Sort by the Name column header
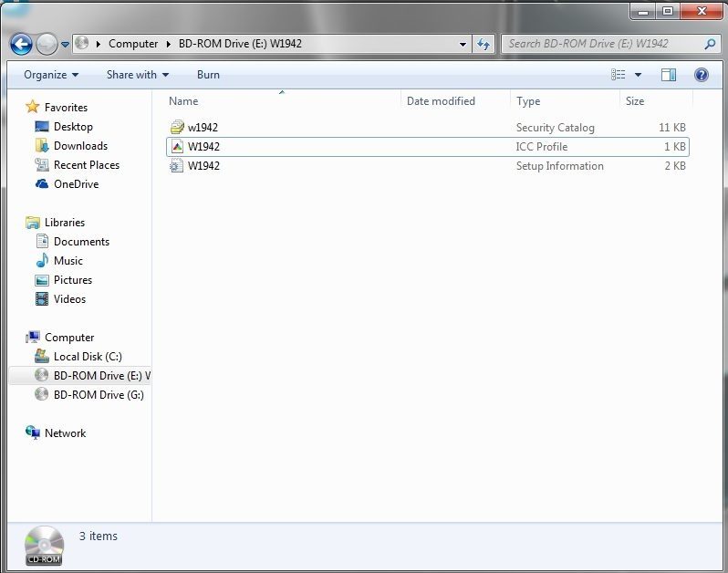Screen dimensions: 728x573 click(x=183, y=101)
